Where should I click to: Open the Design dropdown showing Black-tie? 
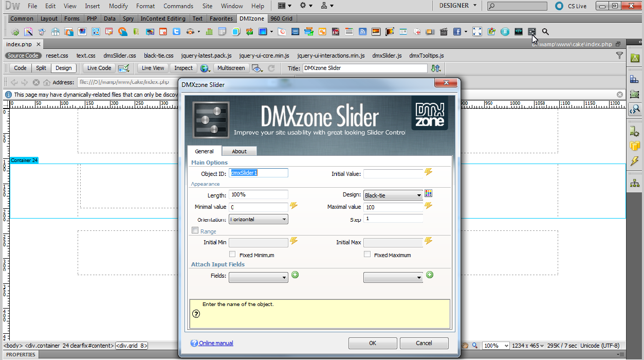pyautogui.click(x=393, y=195)
